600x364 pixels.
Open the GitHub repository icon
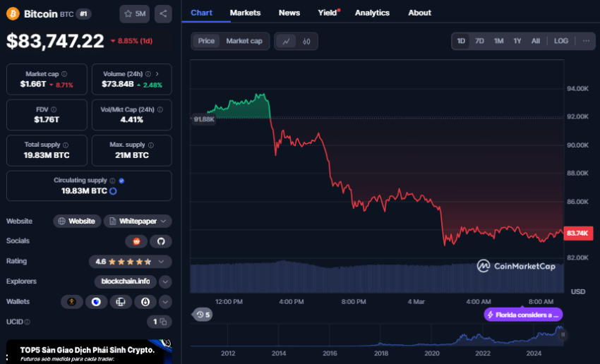click(160, 241)
